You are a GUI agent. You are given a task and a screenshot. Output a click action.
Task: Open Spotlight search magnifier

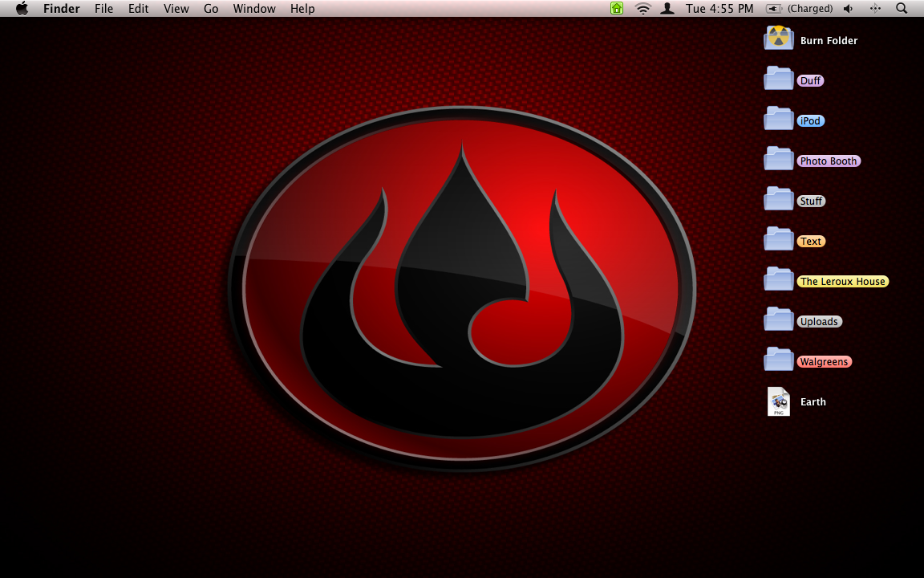[x=902, y=8]
